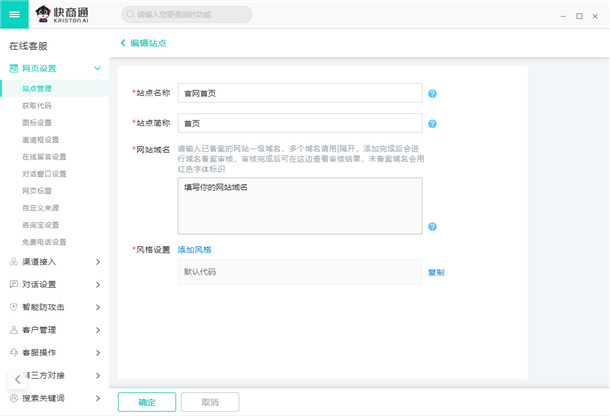The height and width of the screenshot is (416, 610).
Task: Click the green hamburger menu icon
Action: coord(14,14)
